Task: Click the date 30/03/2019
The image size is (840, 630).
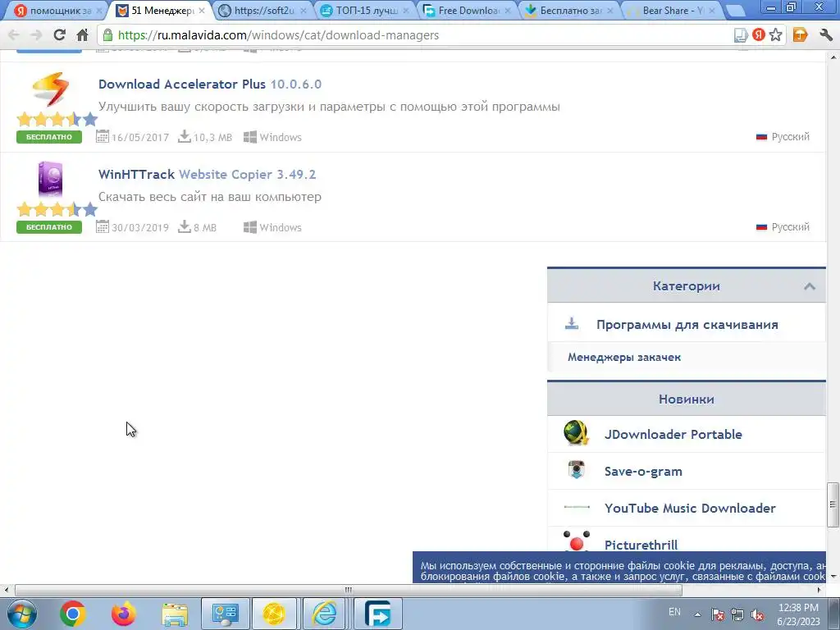Action: click(139, 228)
